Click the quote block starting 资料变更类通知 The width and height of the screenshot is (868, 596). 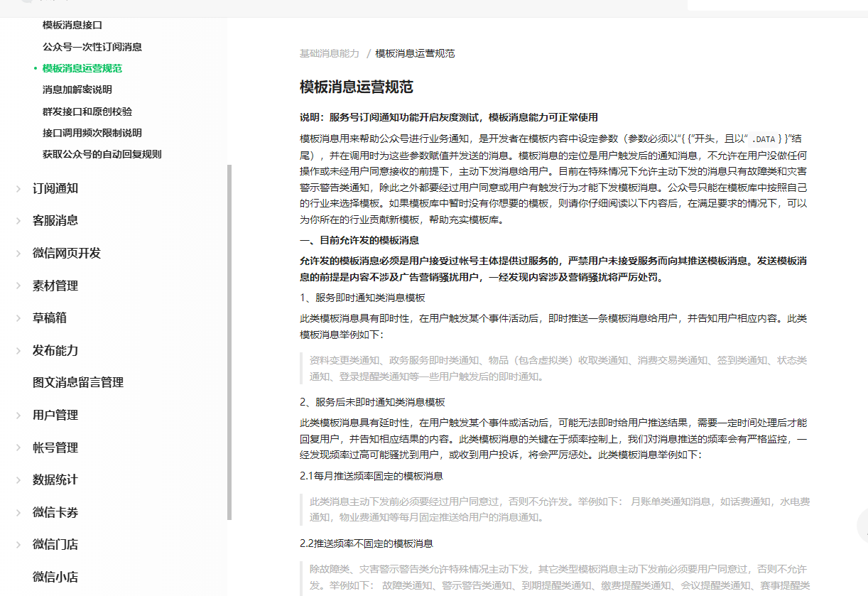pos(554,368)
